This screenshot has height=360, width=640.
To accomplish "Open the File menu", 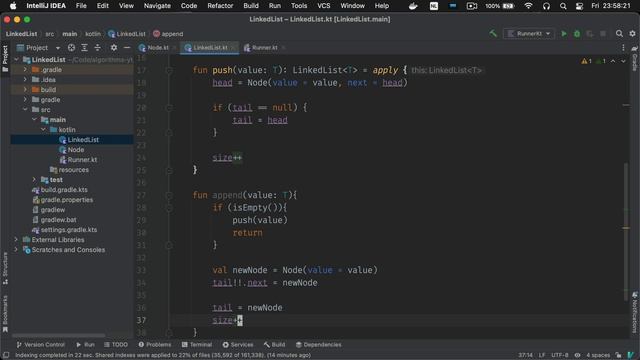I will click(81, 6).
